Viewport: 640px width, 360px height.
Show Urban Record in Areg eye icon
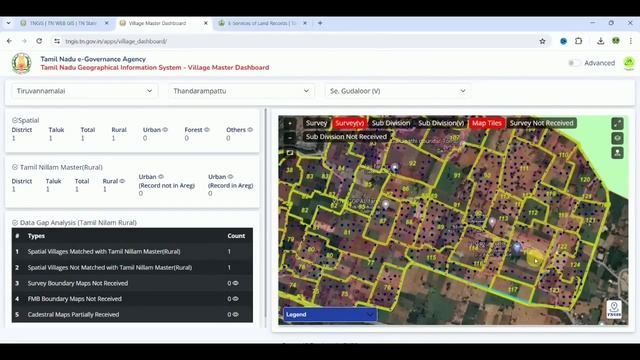coord(231,177)
